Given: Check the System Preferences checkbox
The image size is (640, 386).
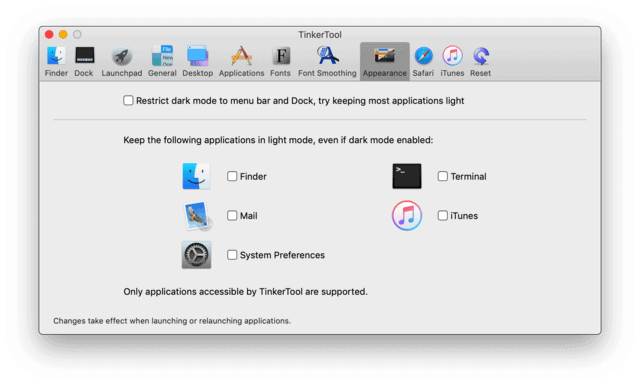Looking at the screenshot, I should (x=232, y=255).
